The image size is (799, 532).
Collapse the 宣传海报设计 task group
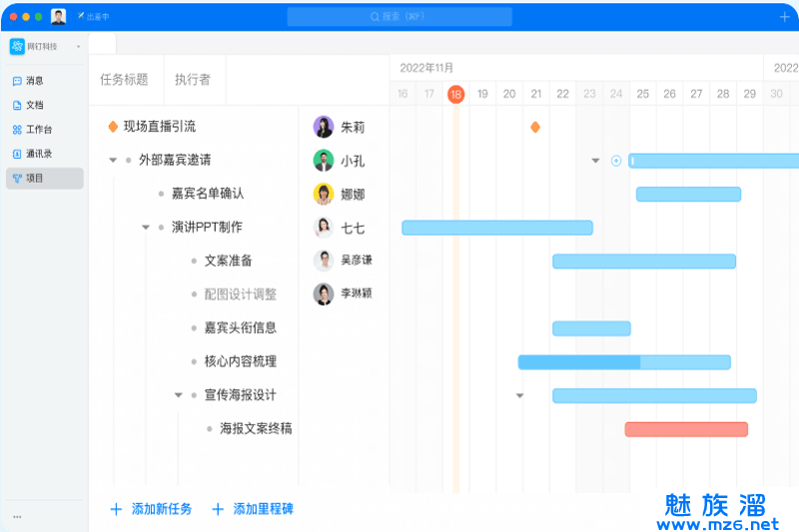click(179, 395)
